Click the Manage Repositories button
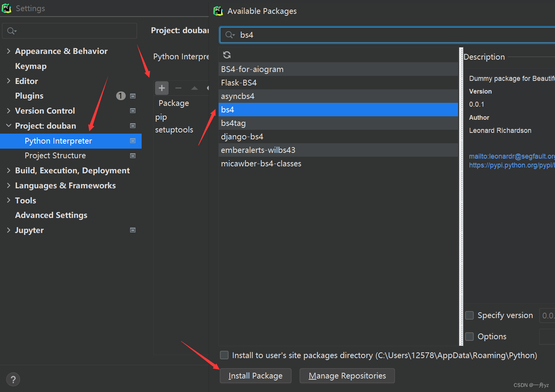This screenshot has width=555, height=392. [x=347, y=376]
